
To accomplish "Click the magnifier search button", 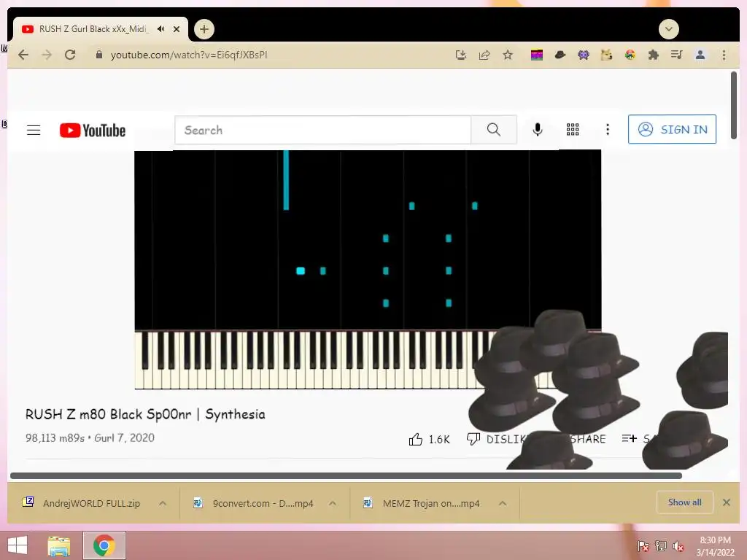I will (494, 130).
